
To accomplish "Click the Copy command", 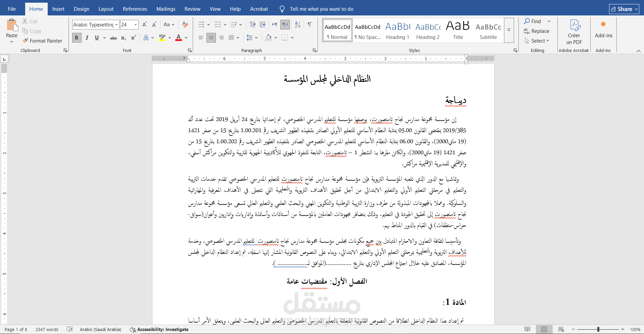I will pyautogui.click(x=32, y=31).
